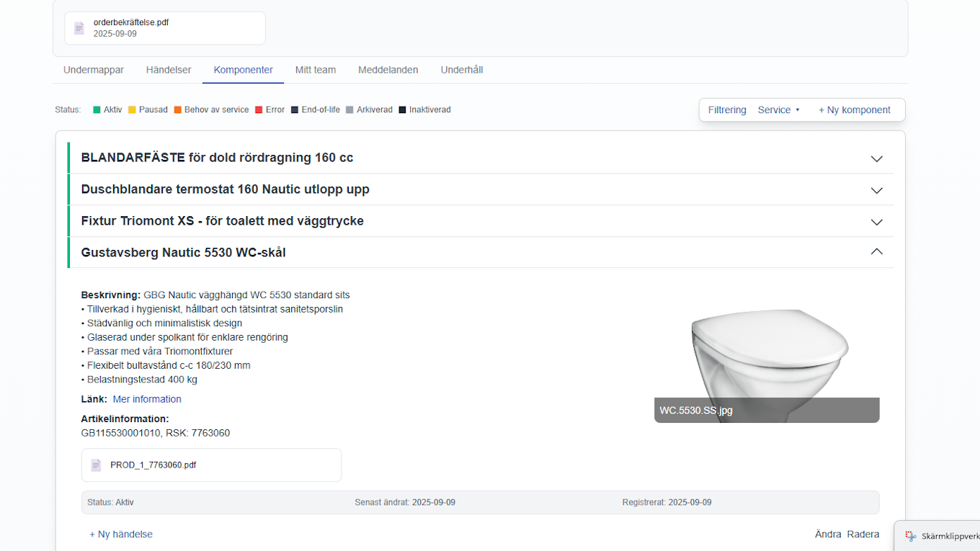Open the orderbekräftelse.pdf file icon
Viewport: 980px width, 551px height.
tap(79, 28)
